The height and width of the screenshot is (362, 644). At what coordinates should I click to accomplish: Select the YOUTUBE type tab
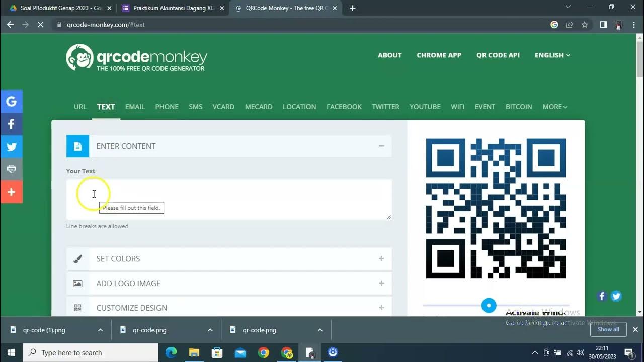tap(425, 107)
